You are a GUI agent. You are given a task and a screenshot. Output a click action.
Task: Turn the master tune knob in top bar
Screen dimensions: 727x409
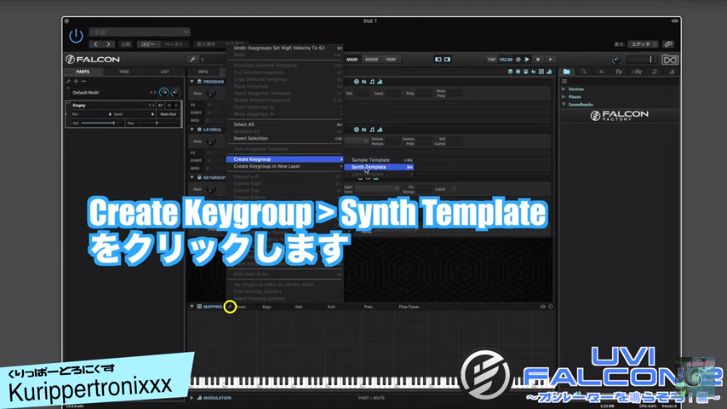[x=616, y=60]
